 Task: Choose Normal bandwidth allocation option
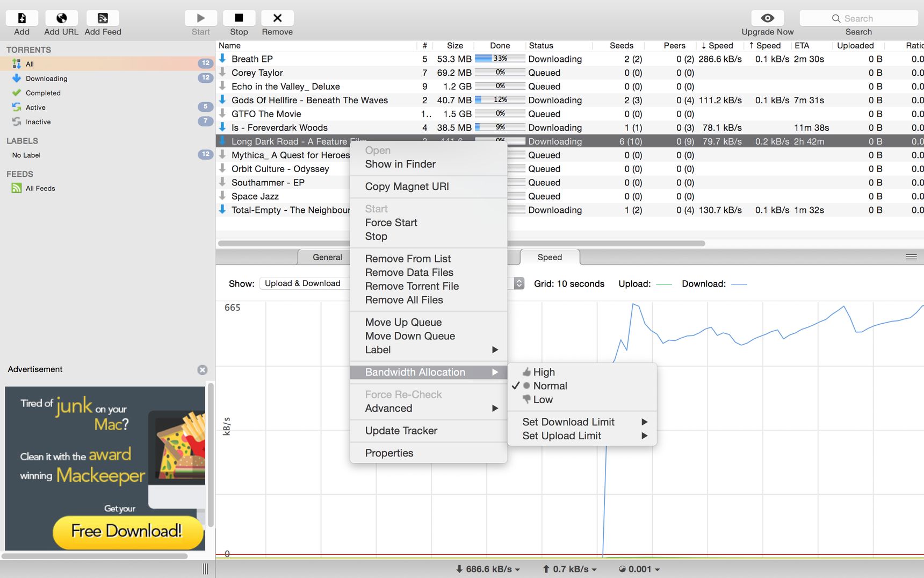coord(582,386)
